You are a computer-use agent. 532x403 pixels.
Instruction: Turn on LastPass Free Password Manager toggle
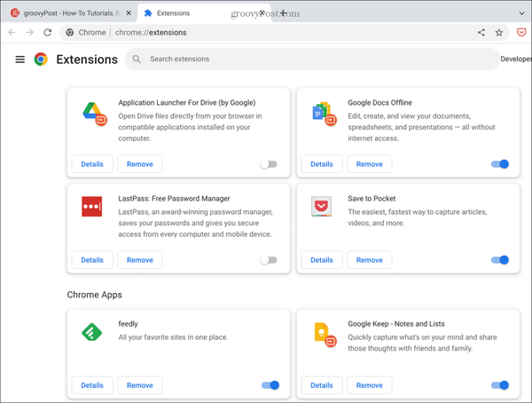(269, 260)
